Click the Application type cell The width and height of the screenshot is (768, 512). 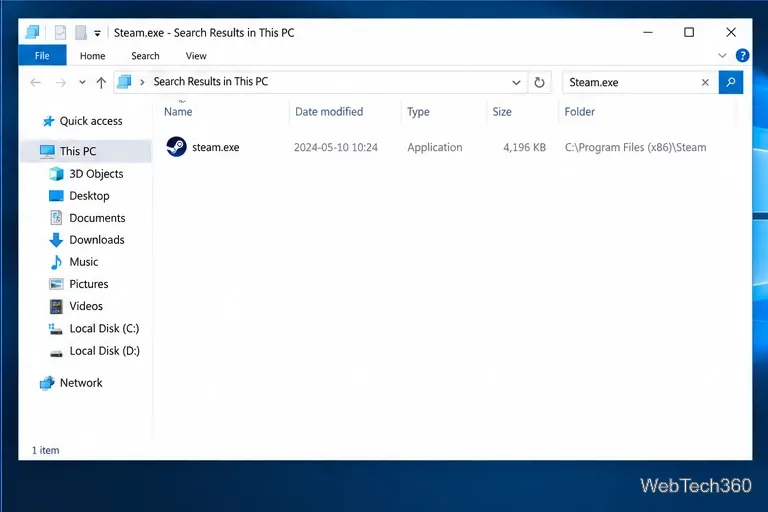click(x=434, y=147)
